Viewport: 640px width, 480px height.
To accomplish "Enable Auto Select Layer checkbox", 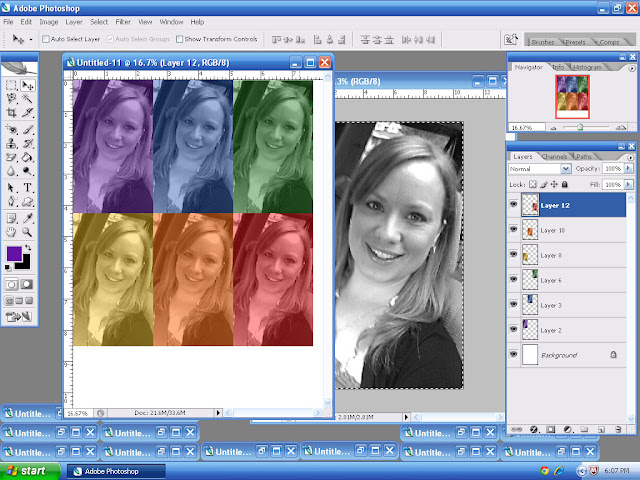I will 46,39.
